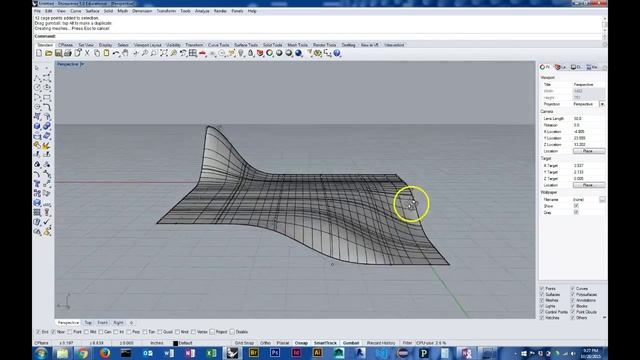Click the camera Location Place button

[589, 151]
